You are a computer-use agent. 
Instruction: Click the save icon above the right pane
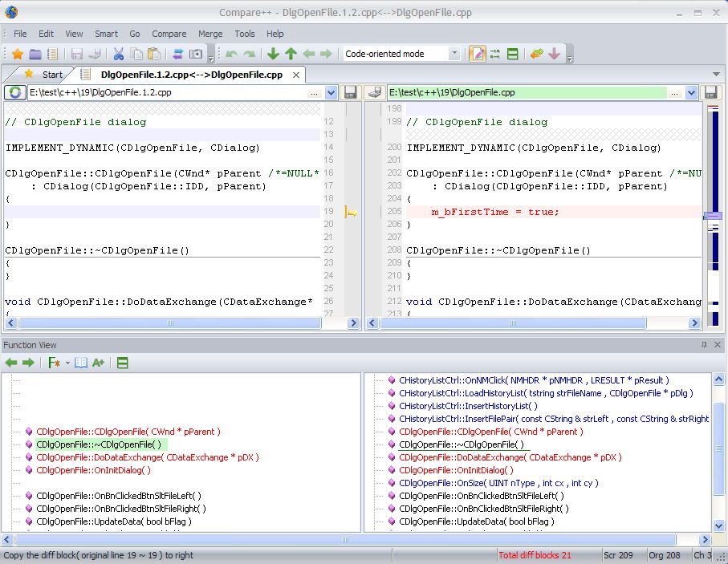coord(711,91)
